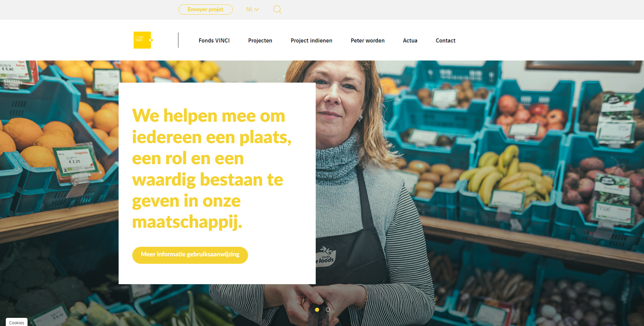Visit the Contact page
The height and width of the screenshot is (326, 644).
tap(446, 40)
